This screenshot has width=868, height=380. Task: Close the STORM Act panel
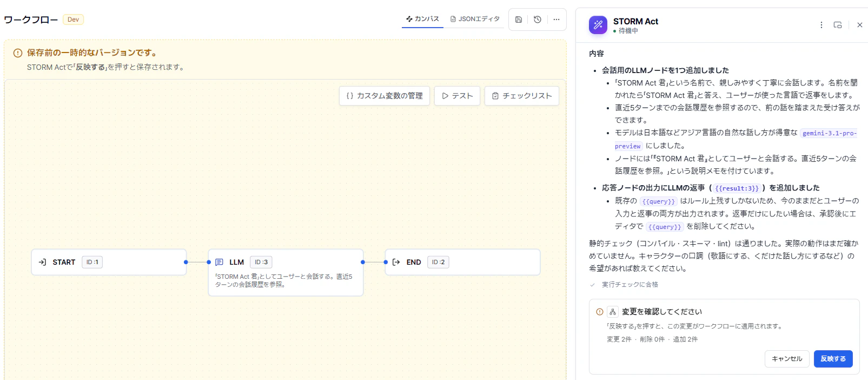coord(860,25)
